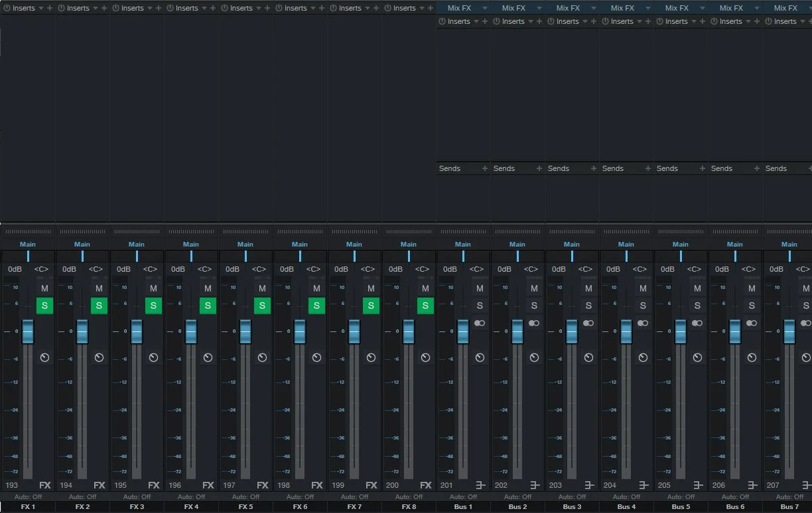Open the FX 1 channel editor icon
This screenshot has height=513, width=812.
point(44,357)
